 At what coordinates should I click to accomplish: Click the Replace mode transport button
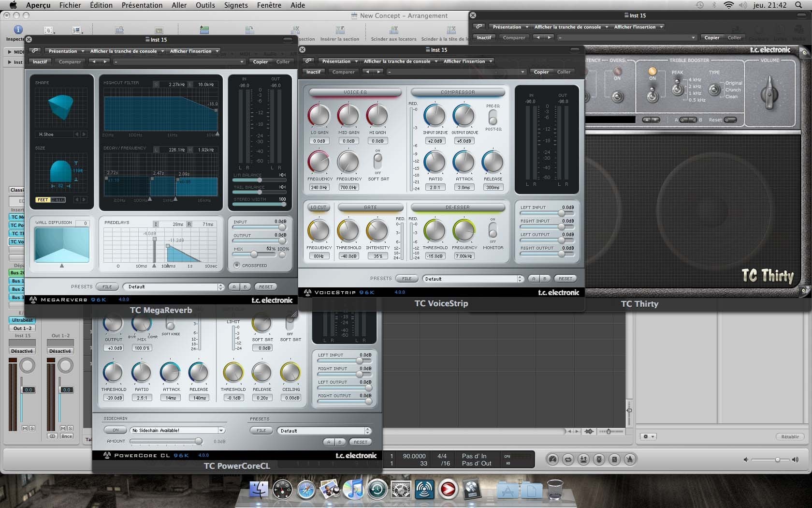pyautogui.click(x=599, y=459)
